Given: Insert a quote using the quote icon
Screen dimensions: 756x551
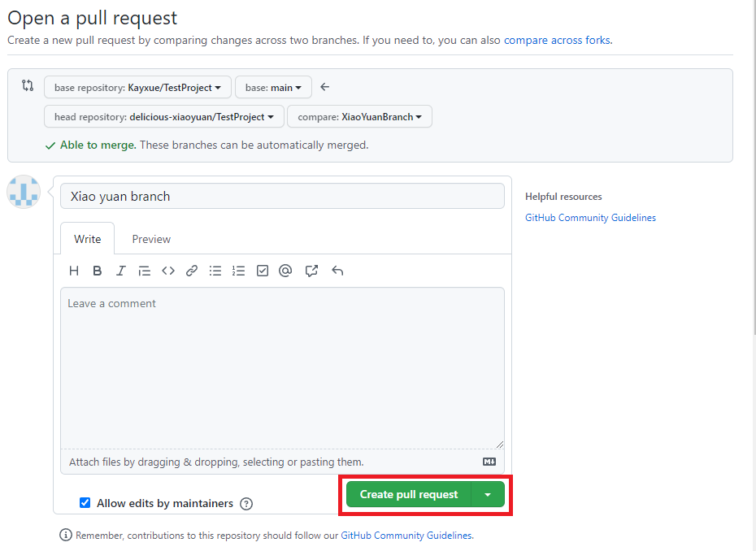Looking at the screenshot, I should point(144,271).
